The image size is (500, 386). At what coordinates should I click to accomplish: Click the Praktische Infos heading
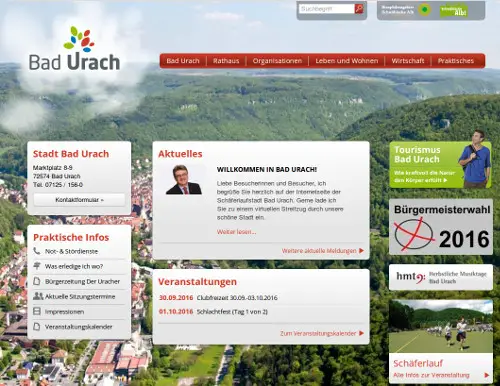(71, 237)
